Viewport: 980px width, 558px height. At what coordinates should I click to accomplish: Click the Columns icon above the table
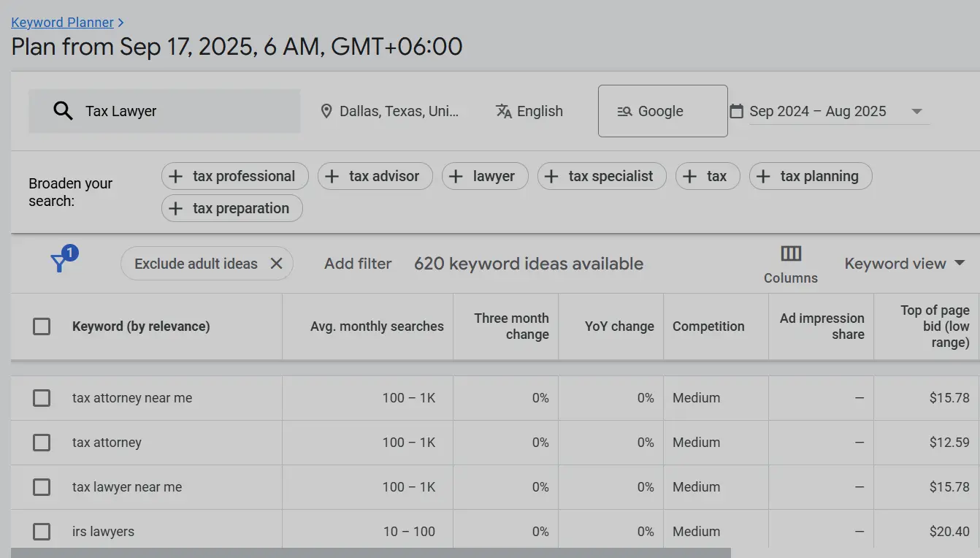pos(790,253)
